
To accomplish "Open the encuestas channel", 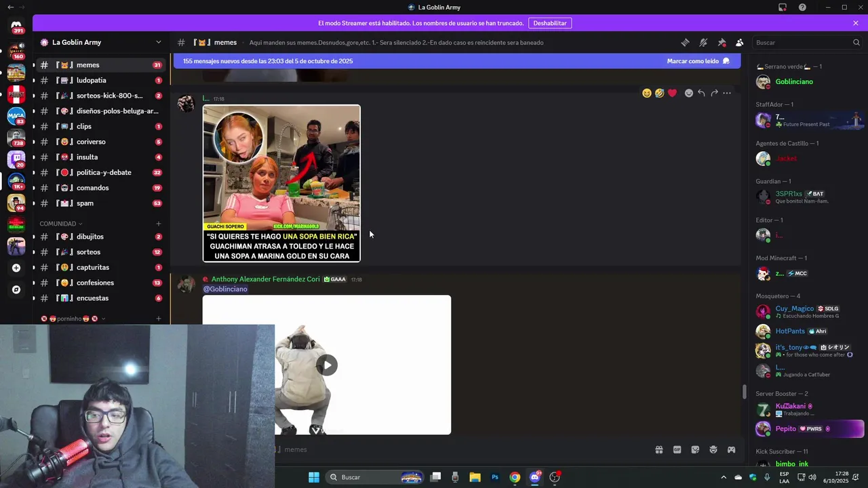I will (100, 298).
